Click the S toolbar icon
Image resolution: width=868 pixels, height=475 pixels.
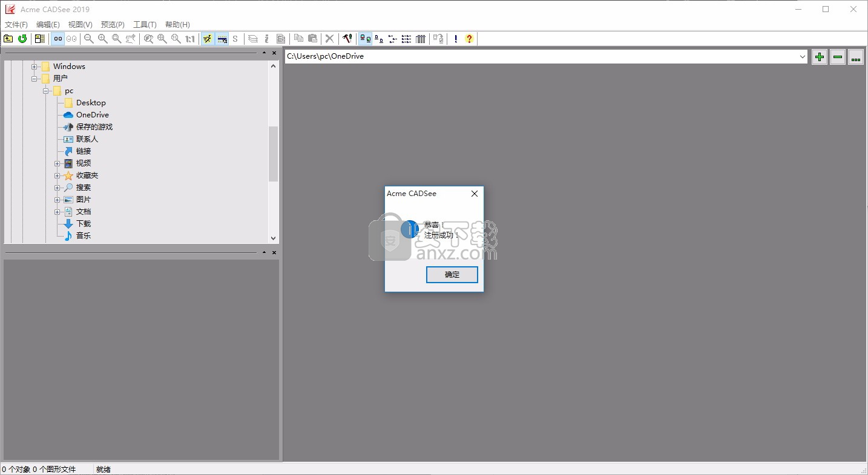pos(235,39)
